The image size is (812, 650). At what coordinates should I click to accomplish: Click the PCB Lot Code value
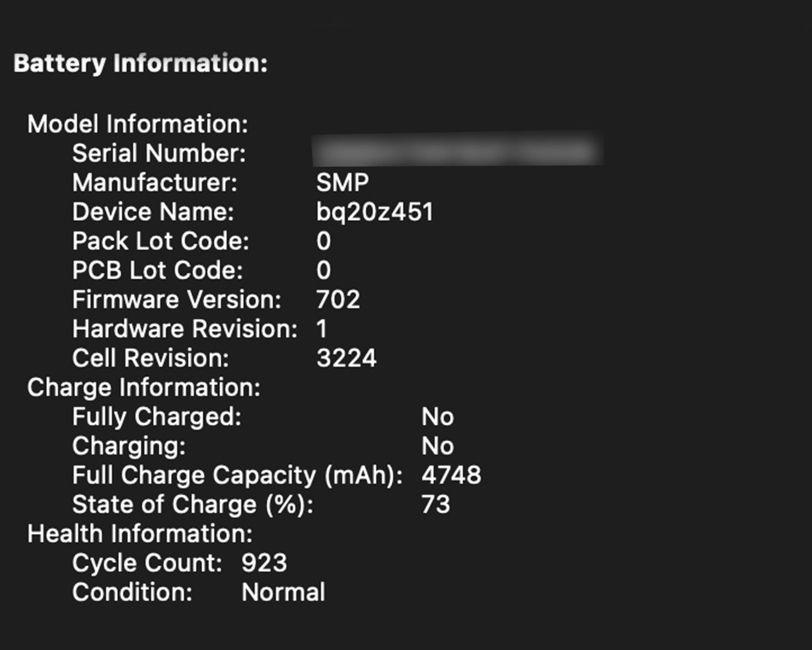(x=324, y=270)
